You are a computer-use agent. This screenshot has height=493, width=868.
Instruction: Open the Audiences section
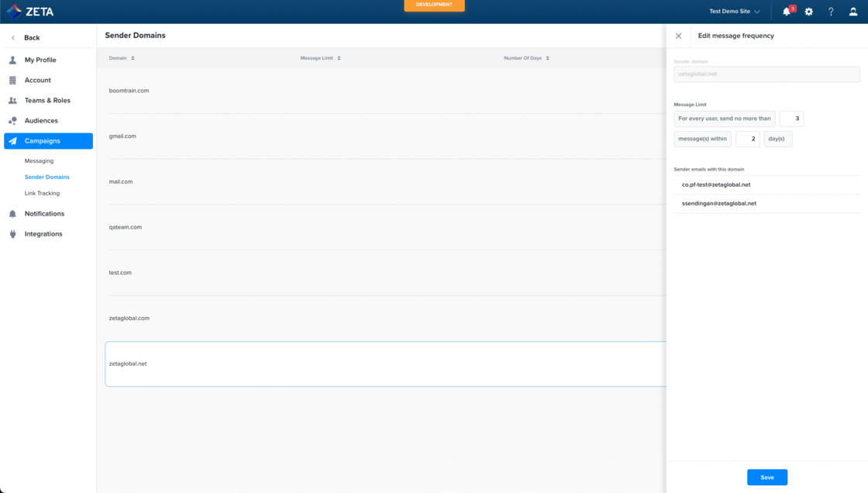(41, 121)
